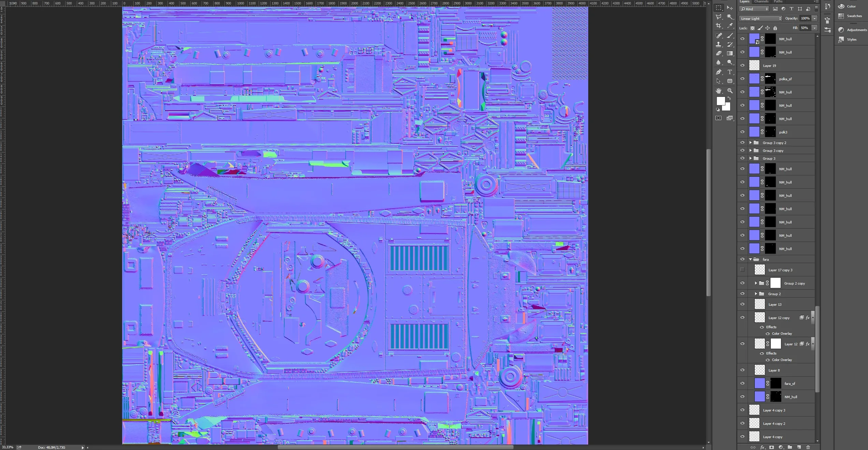Open the Brush Presets panel icon
The image size is (868, 450).
(x=827, y=30)
